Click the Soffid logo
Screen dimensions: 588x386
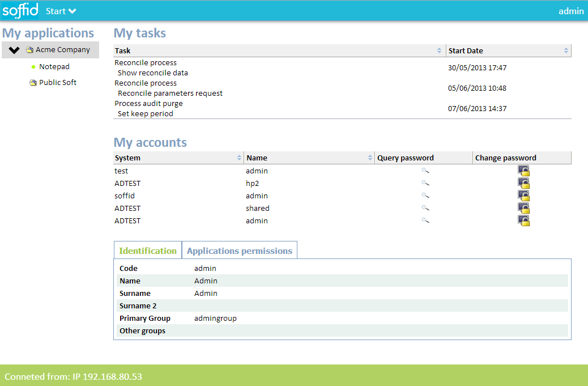coord(20,10)
